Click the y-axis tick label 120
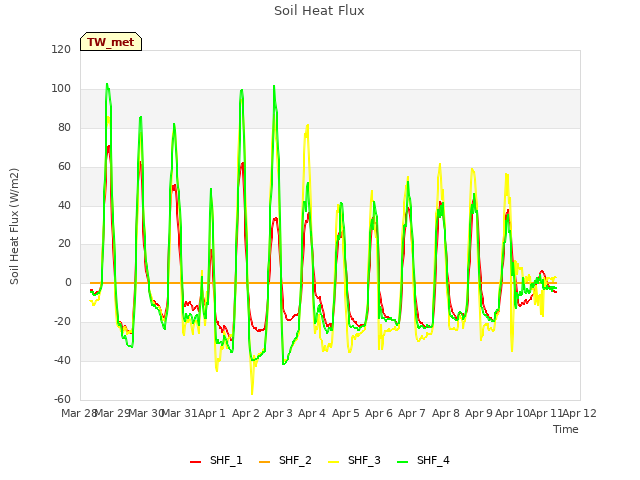Screen dimensions: 640x480 pos(61,49)
